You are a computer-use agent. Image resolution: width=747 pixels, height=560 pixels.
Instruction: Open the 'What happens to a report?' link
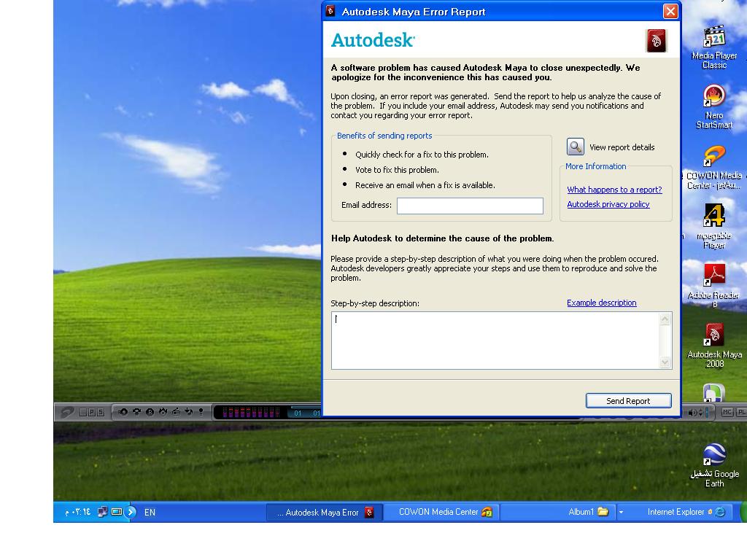coord(614,190)
